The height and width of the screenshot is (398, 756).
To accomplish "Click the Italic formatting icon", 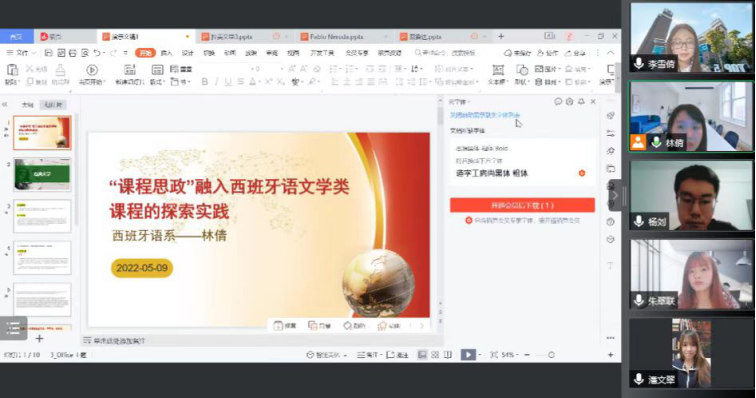I will pyautogui.click(x=216, y=82).
